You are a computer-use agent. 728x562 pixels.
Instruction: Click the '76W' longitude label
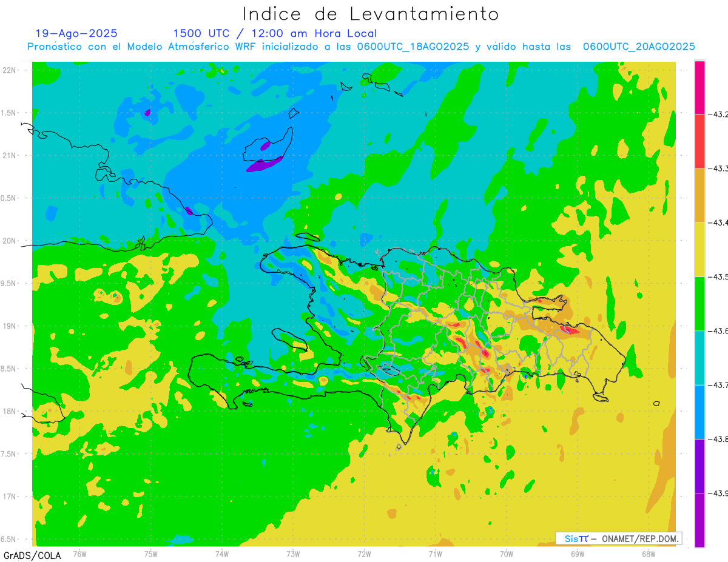pos(79,554)
